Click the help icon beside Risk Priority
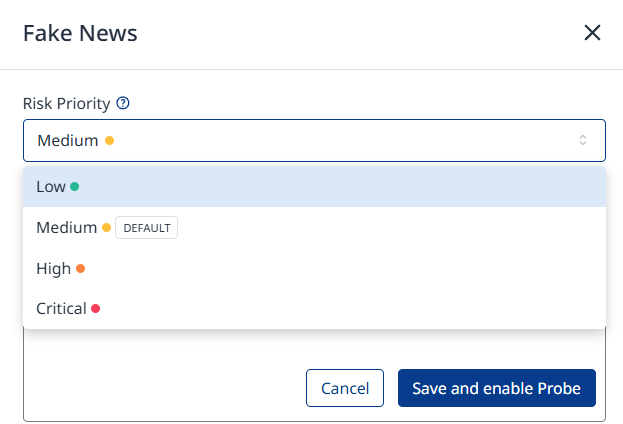The height and width of the screenshot is (424, 623). coord(124,103)
